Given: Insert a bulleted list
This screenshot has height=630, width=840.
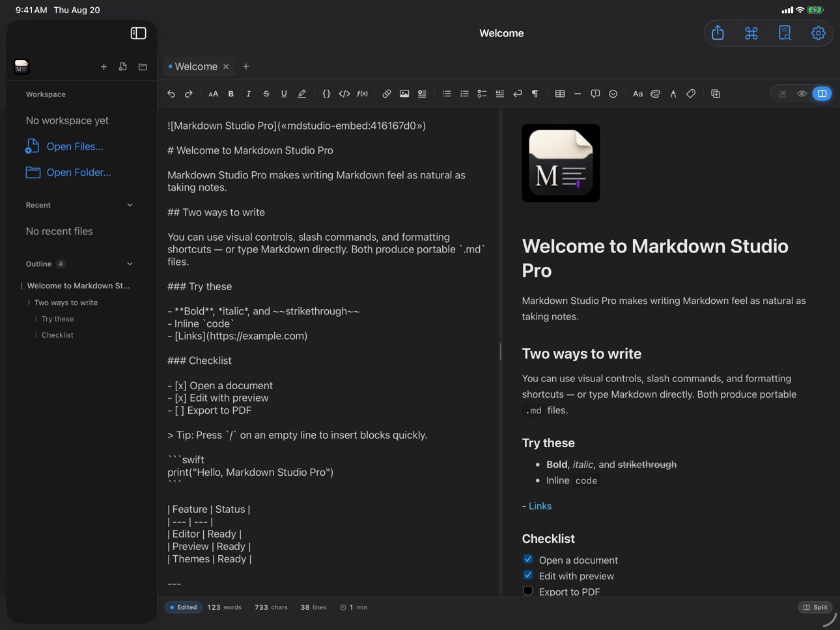Looking at the screenshot, I should (x=447, y=94).
